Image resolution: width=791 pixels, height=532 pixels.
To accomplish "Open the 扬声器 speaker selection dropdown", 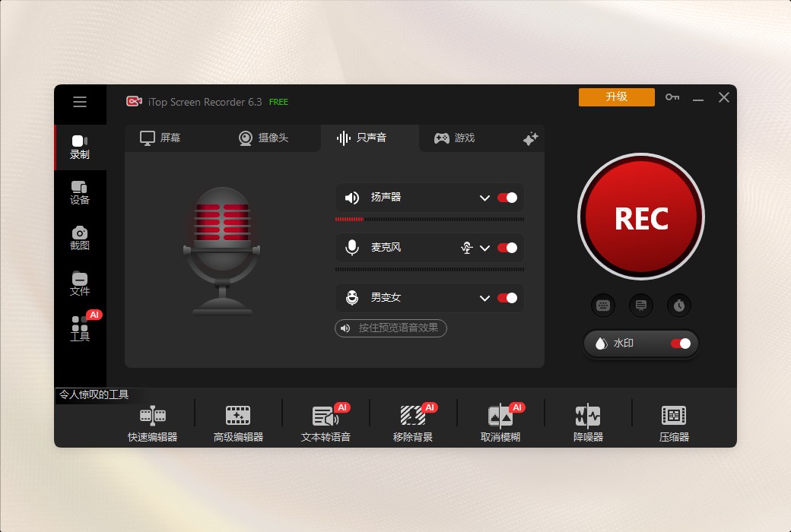I will click(x=485, y=198).
